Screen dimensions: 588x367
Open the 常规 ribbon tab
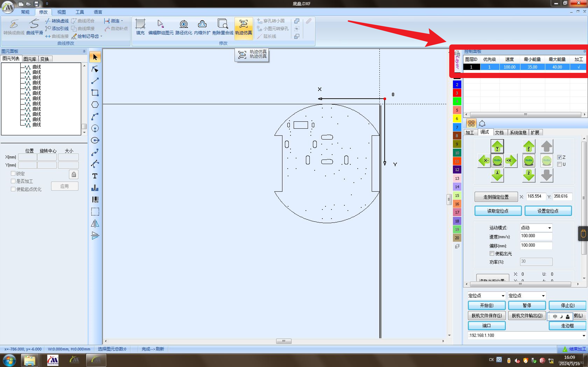click(25, 12)
